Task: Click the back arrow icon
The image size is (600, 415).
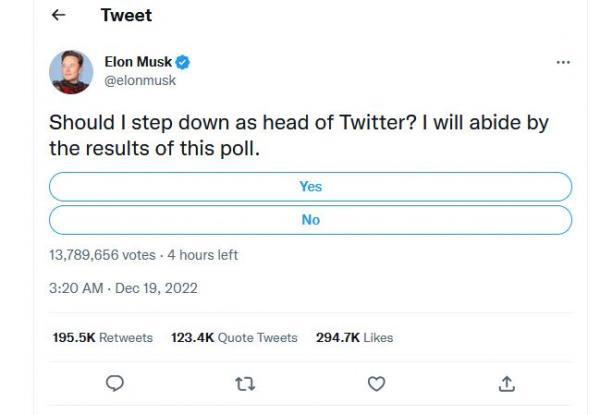Action: [59, 16]
